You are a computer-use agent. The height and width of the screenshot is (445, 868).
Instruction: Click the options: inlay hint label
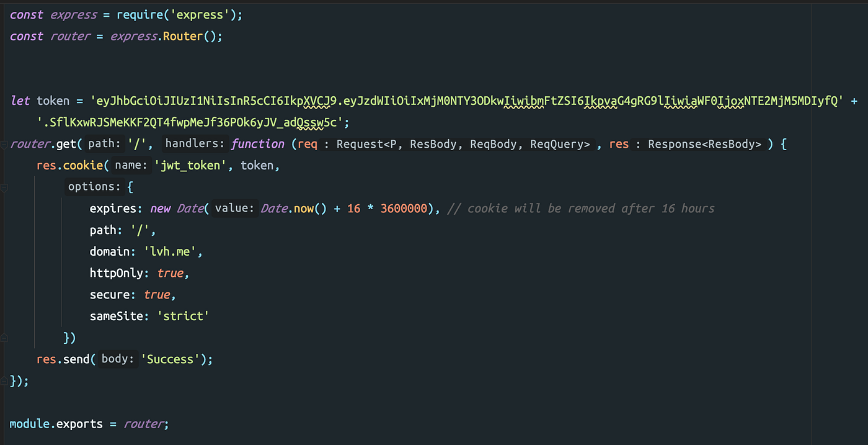(x=94, y=186)
